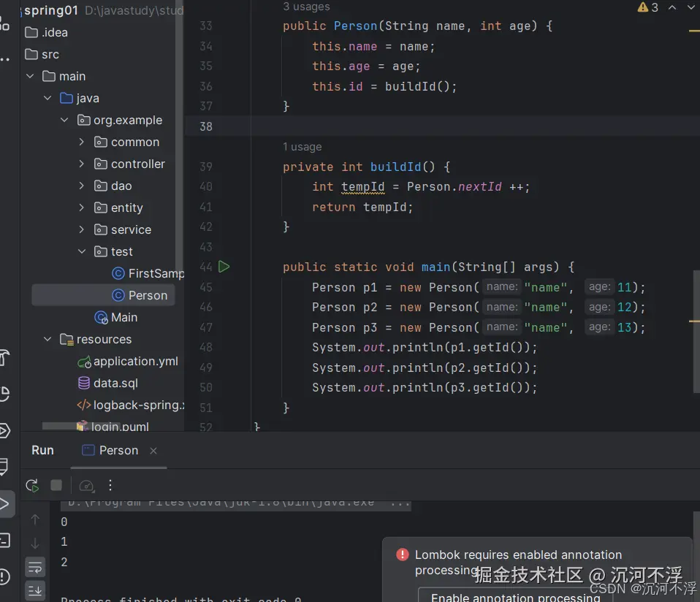Open the profiler run icon
Screen dimensions: 700x602
pos(87,486)
